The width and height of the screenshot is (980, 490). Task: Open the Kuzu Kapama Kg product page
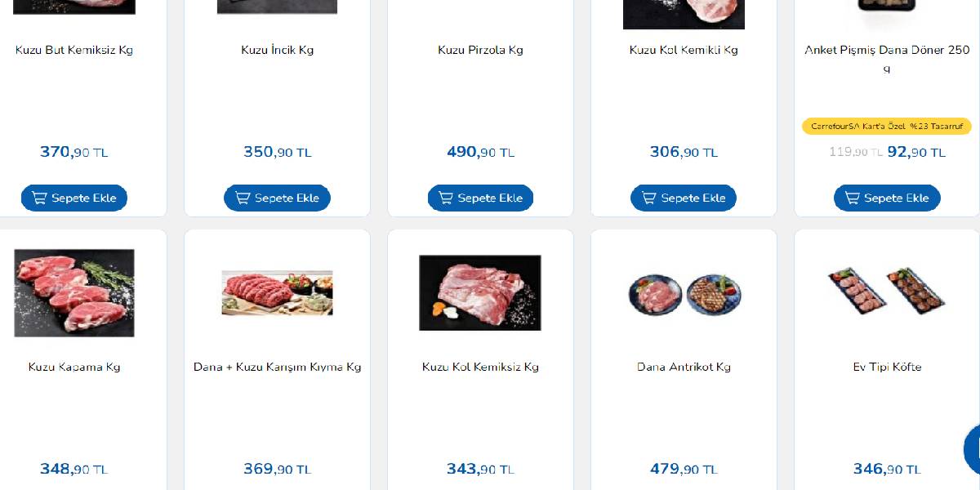(x=74, y=367)
